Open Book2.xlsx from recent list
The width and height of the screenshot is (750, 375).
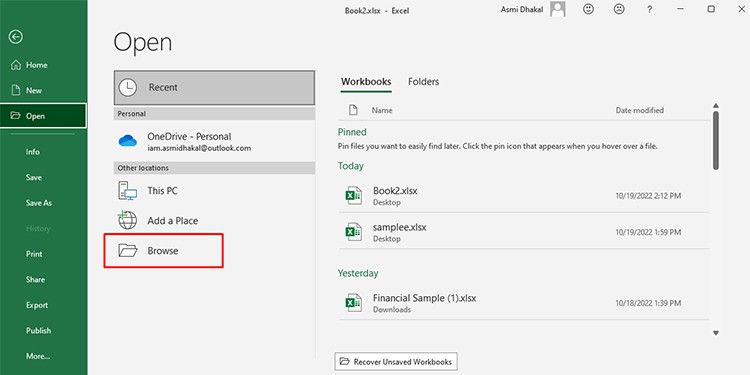(x=524, y=196)
